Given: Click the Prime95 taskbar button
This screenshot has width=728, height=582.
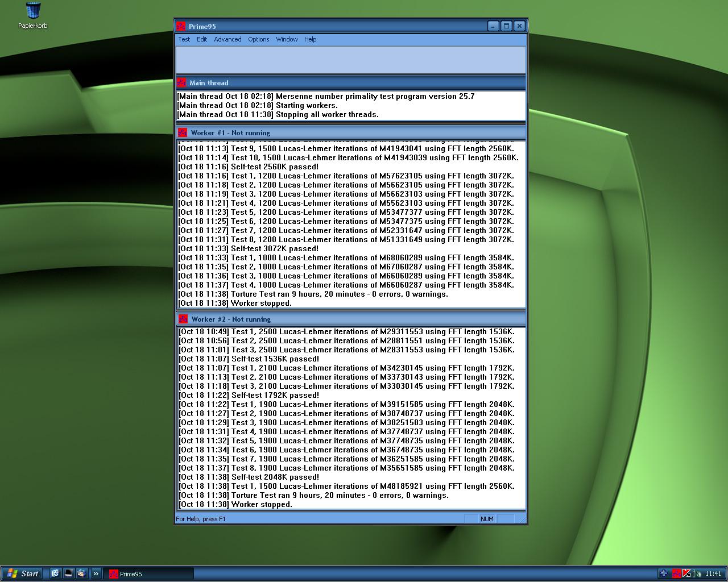Looking at the screenshot, I should click(148, 573).
